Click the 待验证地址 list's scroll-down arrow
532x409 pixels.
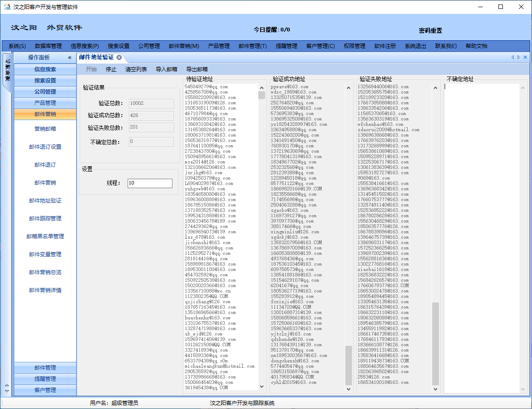coord(262,386)
